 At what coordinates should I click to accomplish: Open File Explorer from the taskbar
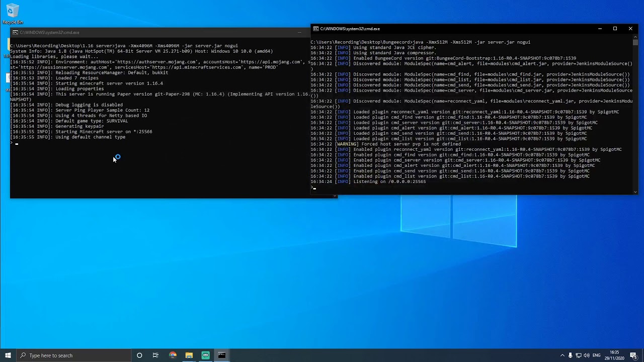click(x=189, y=355)
